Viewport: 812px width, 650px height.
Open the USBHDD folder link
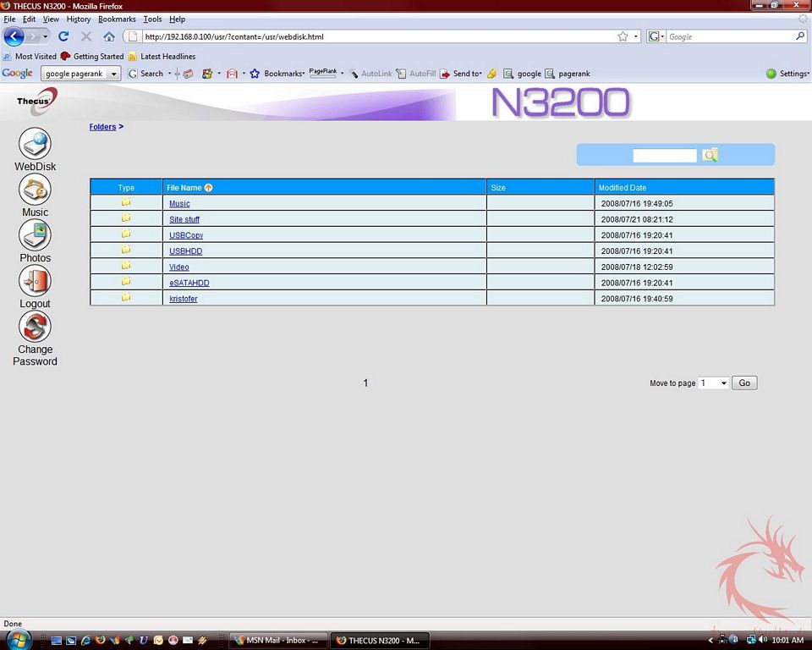[x=185, y=251]
